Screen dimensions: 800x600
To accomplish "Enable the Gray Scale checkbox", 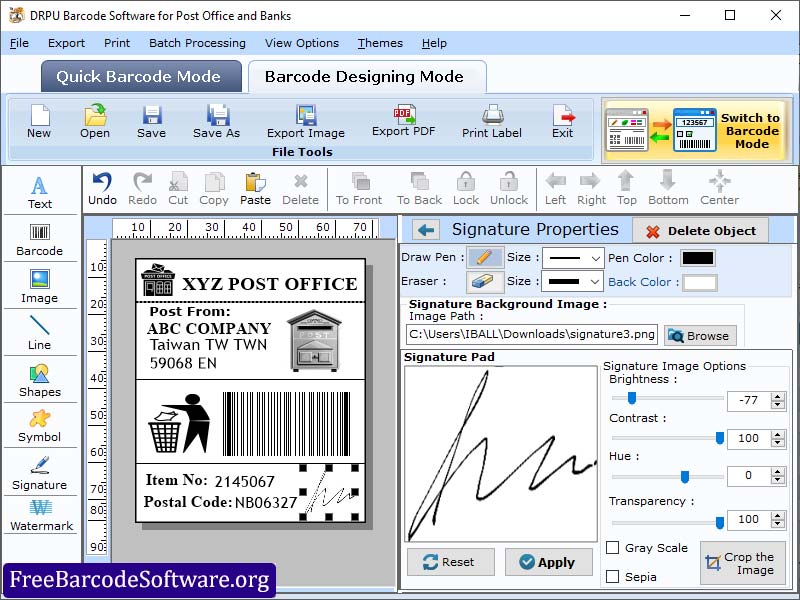I will pyautogui.click(x=613, y=548).
